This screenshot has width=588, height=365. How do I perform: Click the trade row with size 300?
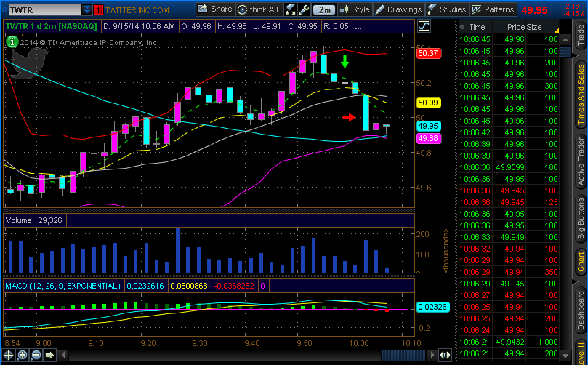point(509,86)
